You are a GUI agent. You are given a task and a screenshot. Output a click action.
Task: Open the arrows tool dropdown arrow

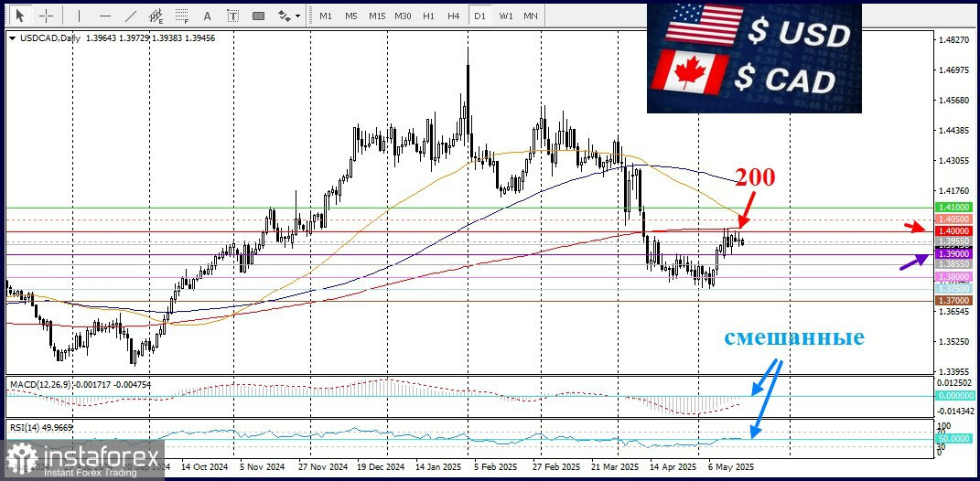pos(298,16)
